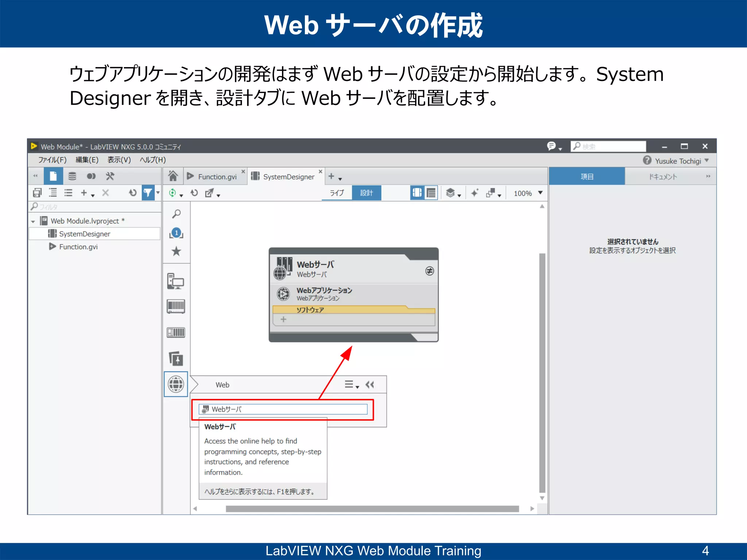Open the search magnifier in palette
This screenshot has height=560, width=747.
[176, 214]
